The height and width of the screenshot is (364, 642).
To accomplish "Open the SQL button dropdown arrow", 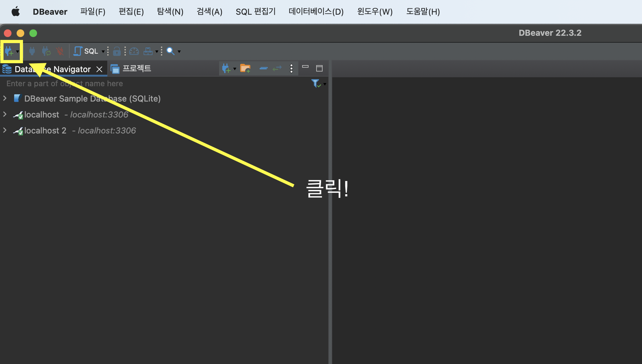I will tap(103, 51).
